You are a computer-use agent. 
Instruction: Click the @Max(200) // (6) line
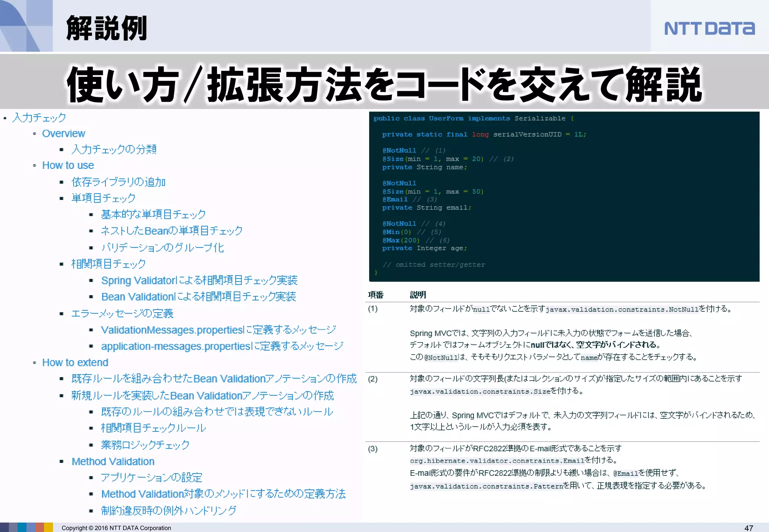[x=416, y=240]
